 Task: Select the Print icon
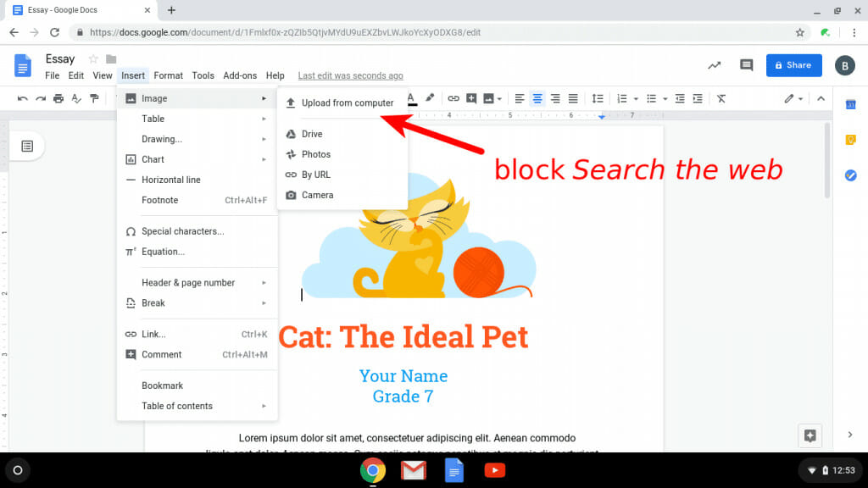click(58, 98)
